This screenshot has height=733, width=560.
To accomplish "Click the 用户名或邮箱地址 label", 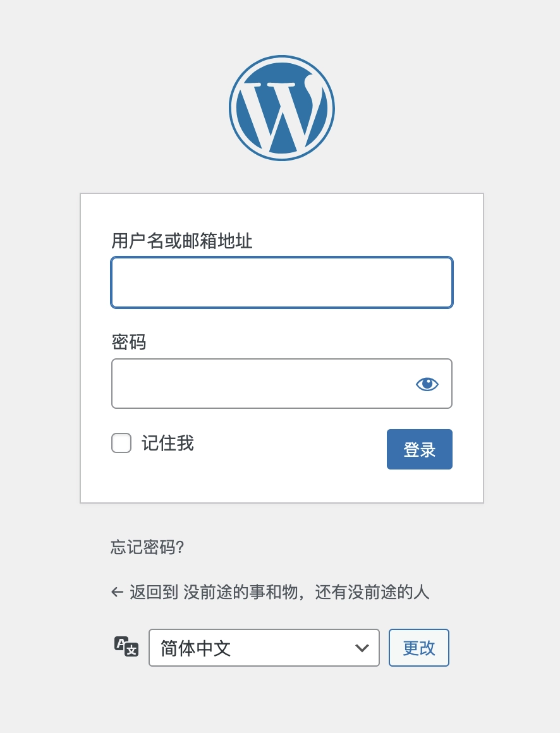I will 182,241.
